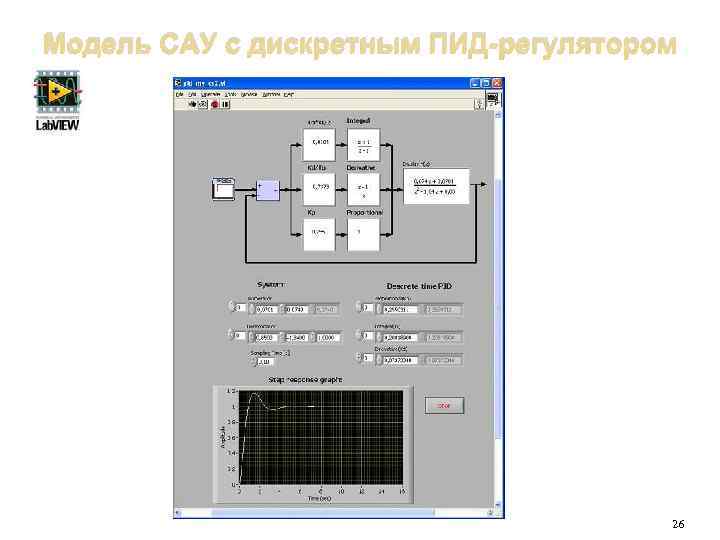Click the greyed second PID proportional field
The height and width of the screenshot is (540, 720).
click(443, 309)
